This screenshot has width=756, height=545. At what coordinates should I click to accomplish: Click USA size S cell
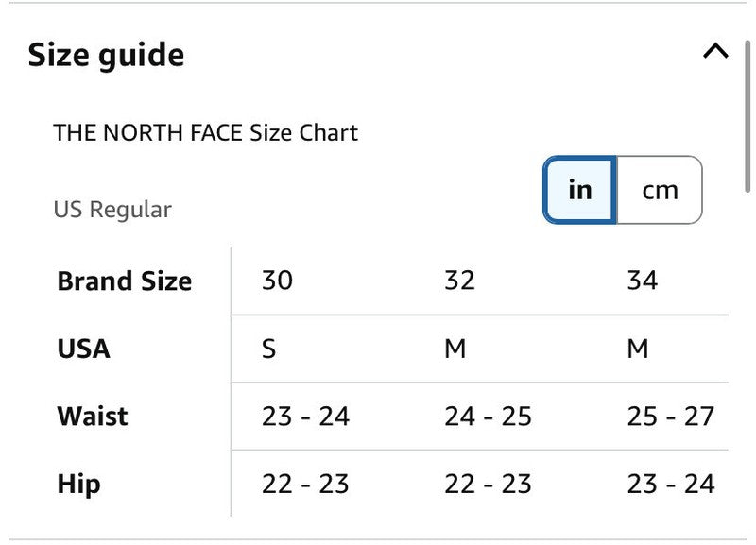269,349
